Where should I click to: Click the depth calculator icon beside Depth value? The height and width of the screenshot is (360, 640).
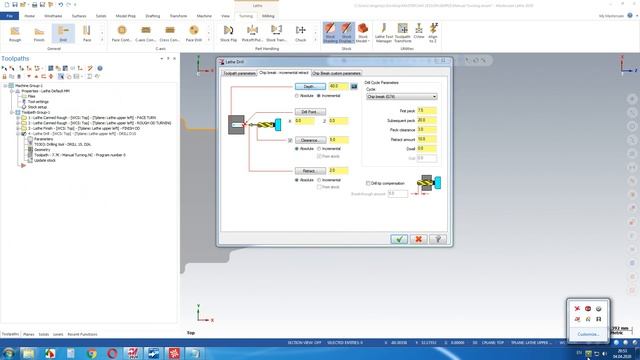click(354, 87)
